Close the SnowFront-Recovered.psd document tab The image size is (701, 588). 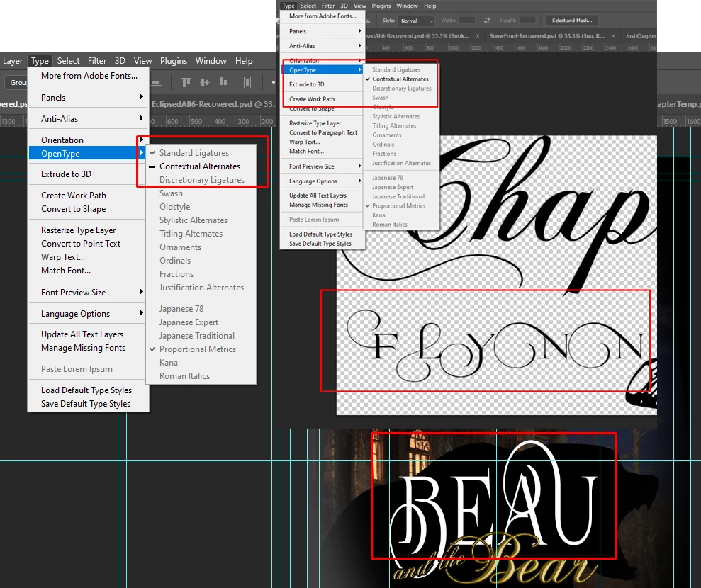(x=613, y=35)
